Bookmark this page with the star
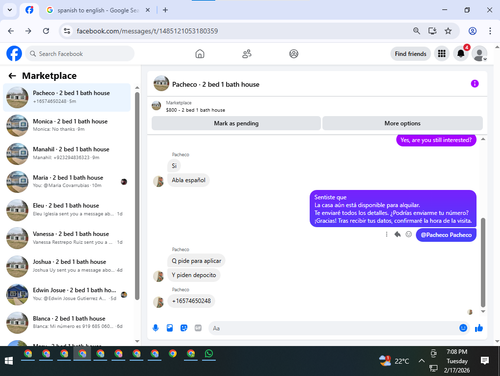The height and width of the screenshot is (376, 500). tap(448, 31)
